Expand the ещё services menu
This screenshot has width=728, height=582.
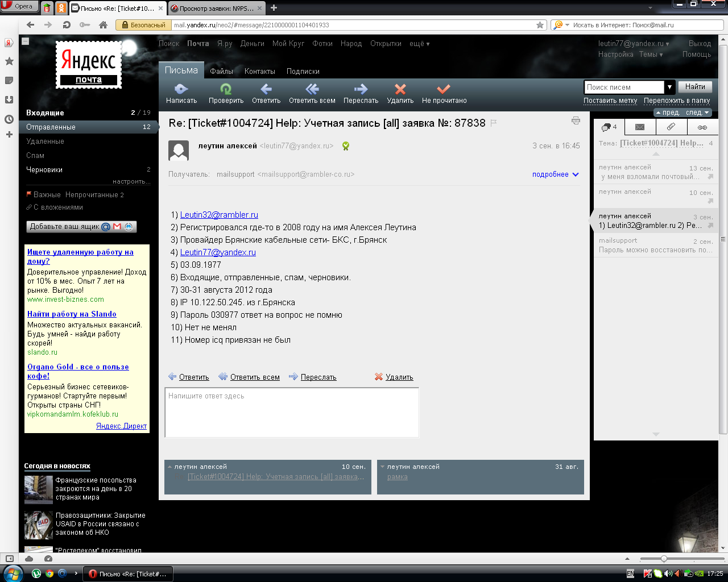coord(420,43)
